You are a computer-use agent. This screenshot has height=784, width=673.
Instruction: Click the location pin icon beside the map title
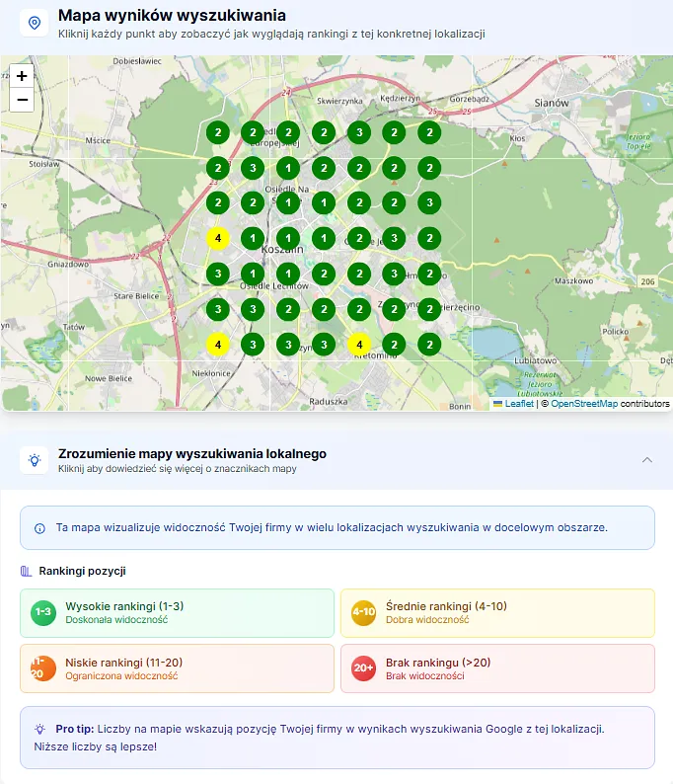34,23
